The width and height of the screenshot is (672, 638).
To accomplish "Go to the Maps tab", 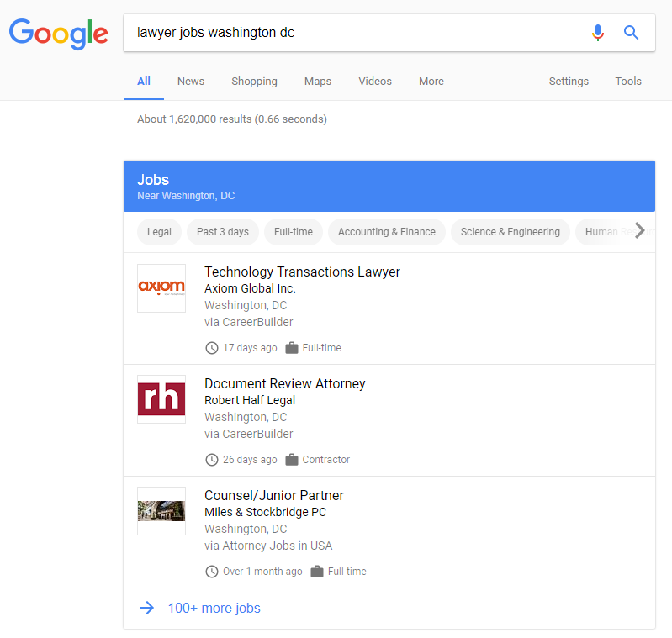I will 318,82.
